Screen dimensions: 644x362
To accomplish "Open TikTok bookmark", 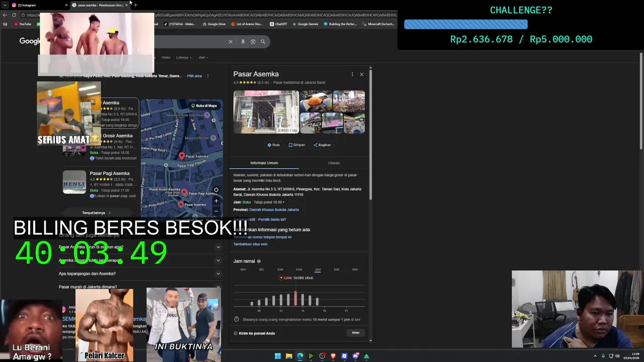I will [180, 24].
